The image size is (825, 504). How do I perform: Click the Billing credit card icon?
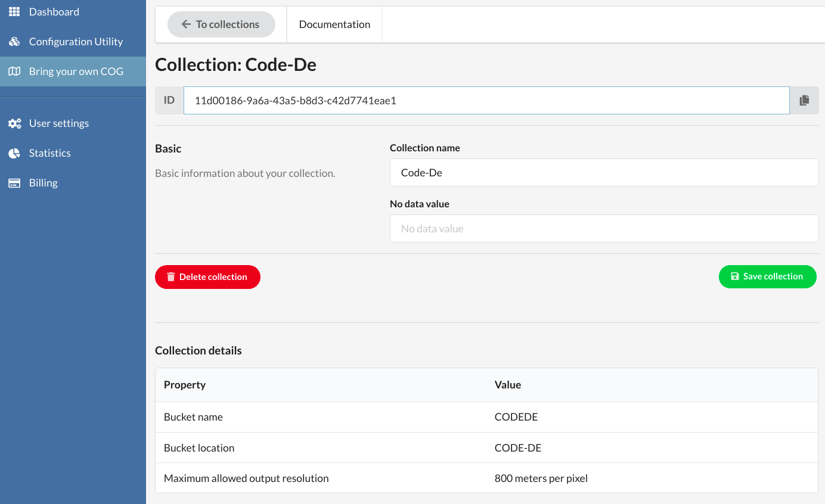coord(14,183)
